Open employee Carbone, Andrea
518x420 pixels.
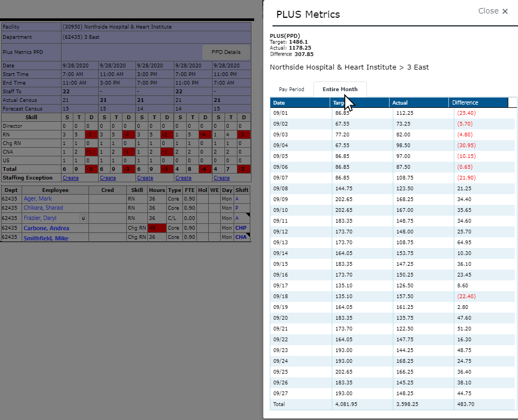click(x=46, y=228)
